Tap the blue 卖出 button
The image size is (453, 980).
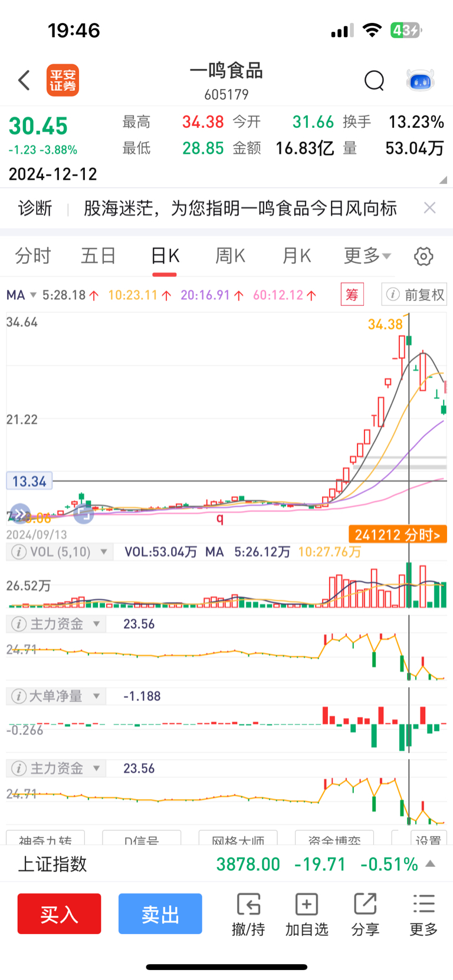coord(160,914)
